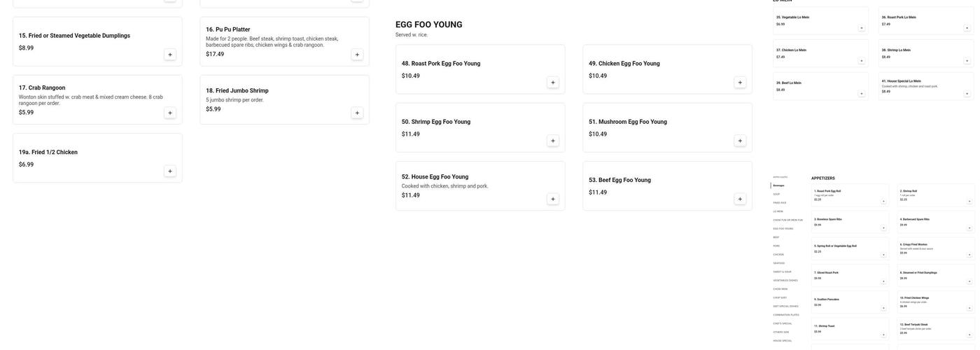Viewport: 980px width, 350px height.
Task: Add House Egg Foo Young to order
Action: coord(553,199)
